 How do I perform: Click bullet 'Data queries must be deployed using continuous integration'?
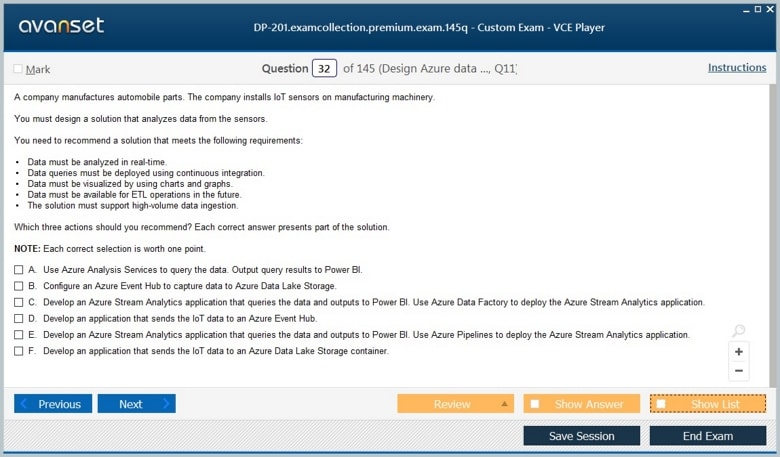[x=146, y=173]
